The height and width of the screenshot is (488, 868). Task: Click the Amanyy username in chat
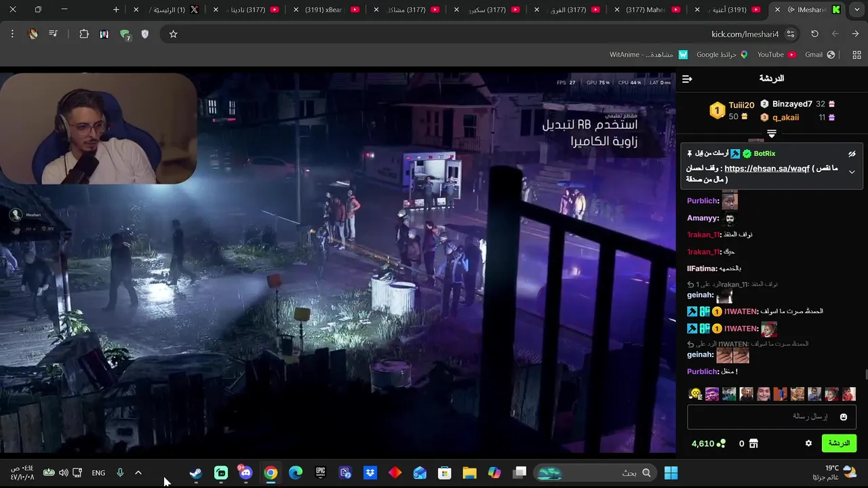[703, 218]
